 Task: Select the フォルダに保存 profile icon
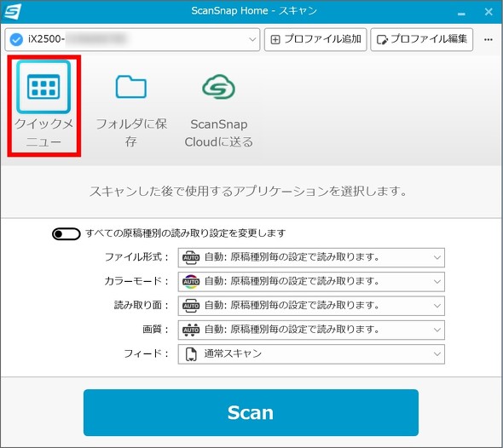tap(131, 87)
